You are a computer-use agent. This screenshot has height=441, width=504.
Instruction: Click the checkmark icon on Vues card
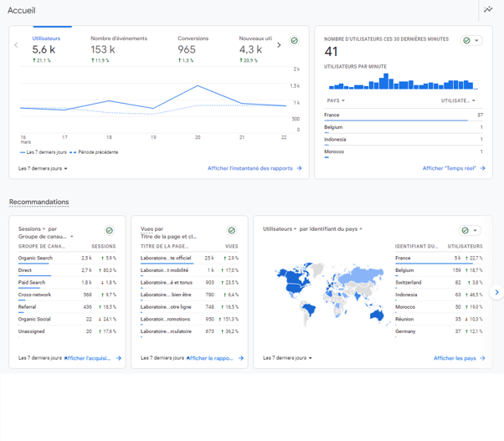(x=232, y=230)
